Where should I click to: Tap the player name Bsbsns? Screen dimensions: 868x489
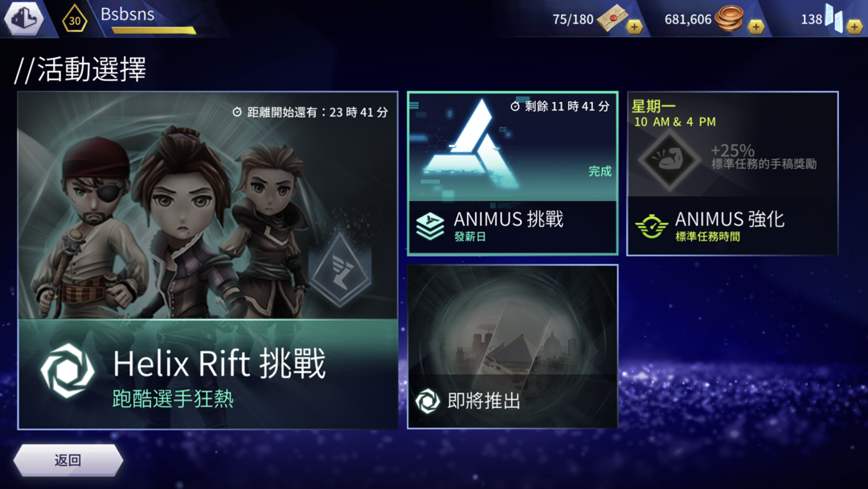coord(127,14)
